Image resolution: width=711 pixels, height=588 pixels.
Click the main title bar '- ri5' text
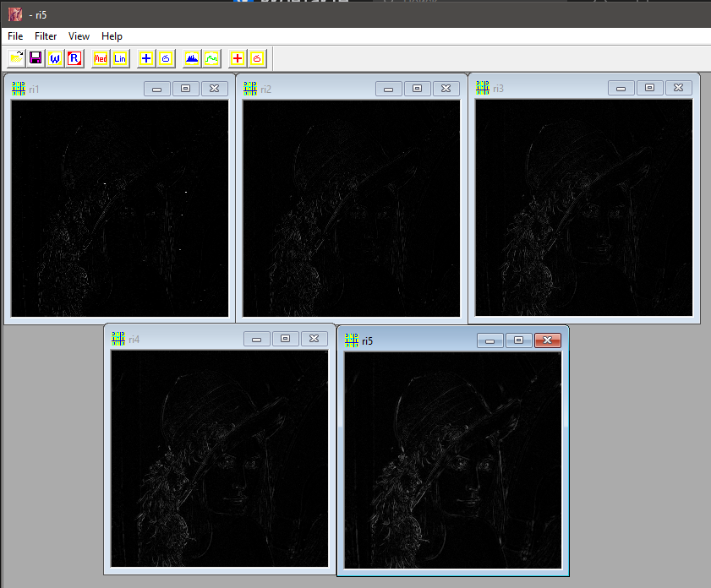(x=38, y=15)
